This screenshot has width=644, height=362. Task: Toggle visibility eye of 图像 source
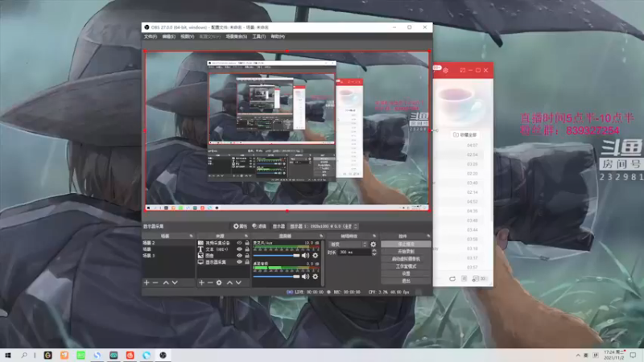tap(239, 255)
